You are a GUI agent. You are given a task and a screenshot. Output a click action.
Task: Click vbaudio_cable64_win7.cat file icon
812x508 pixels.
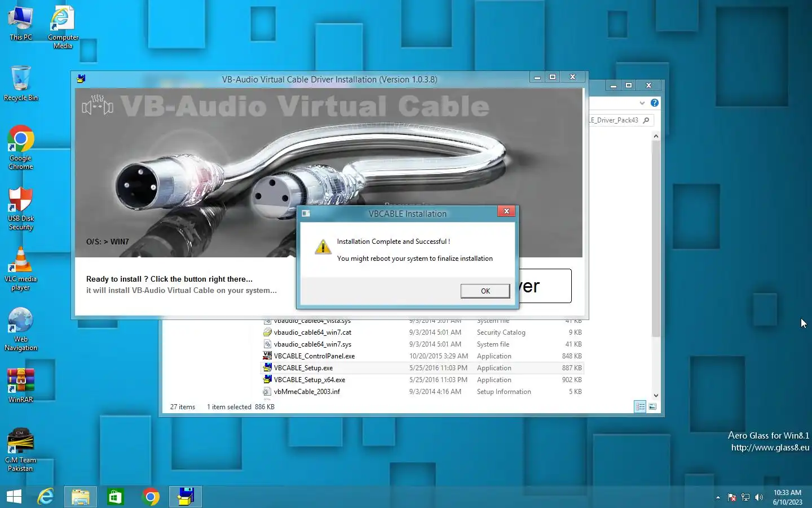267,332
